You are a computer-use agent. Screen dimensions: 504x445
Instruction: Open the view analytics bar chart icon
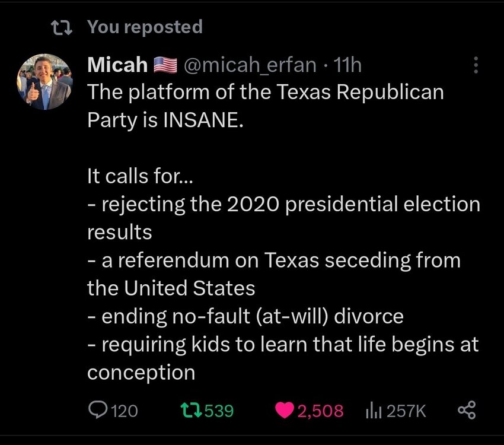point(373,410)
